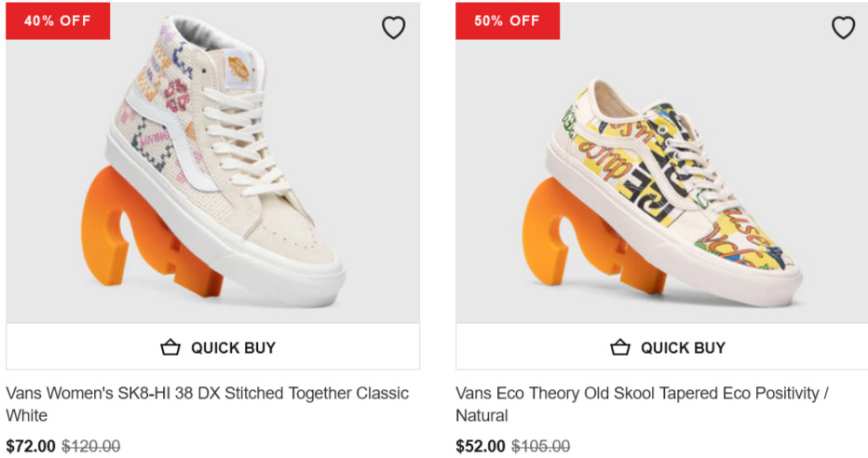Favorite the Eco Theory Old Skool heart icon

click(x=843, y=28)
